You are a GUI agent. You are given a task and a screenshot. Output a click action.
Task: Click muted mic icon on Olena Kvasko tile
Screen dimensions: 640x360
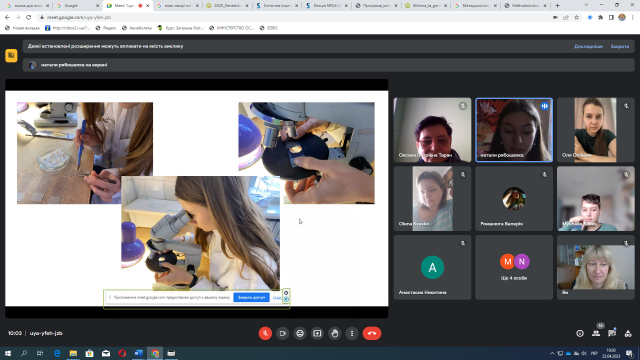coord(462,175)
